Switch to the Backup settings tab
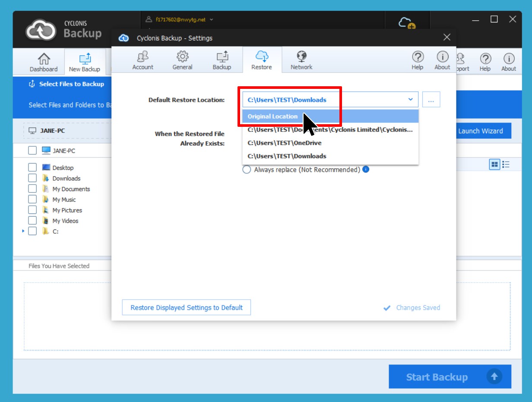The width and height of the screenshot is (532, 402). pos(222,60)
